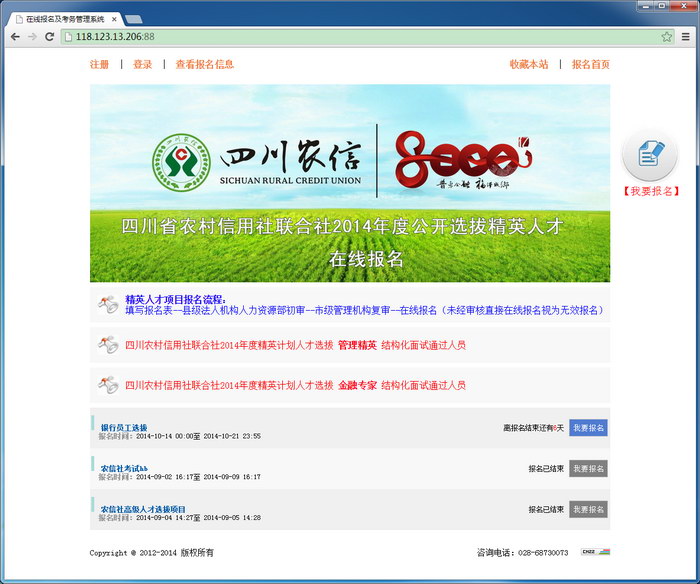
Task: Select the 在线报名及考务管理系统 browser tab
Action: click(65, 19)
